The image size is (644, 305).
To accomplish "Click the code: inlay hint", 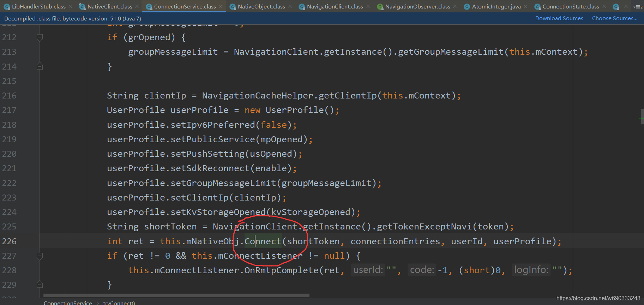I will (x=422, y=270).
